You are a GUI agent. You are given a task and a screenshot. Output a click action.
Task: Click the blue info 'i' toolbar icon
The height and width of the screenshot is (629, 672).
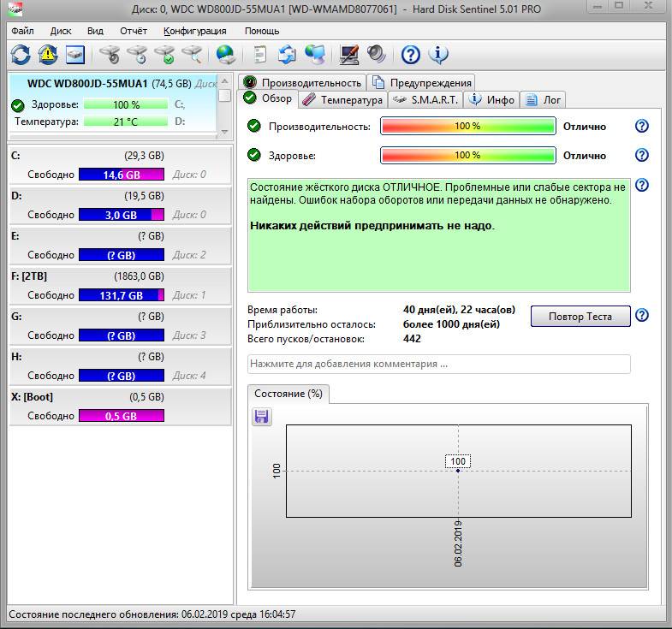click(438, 55)
